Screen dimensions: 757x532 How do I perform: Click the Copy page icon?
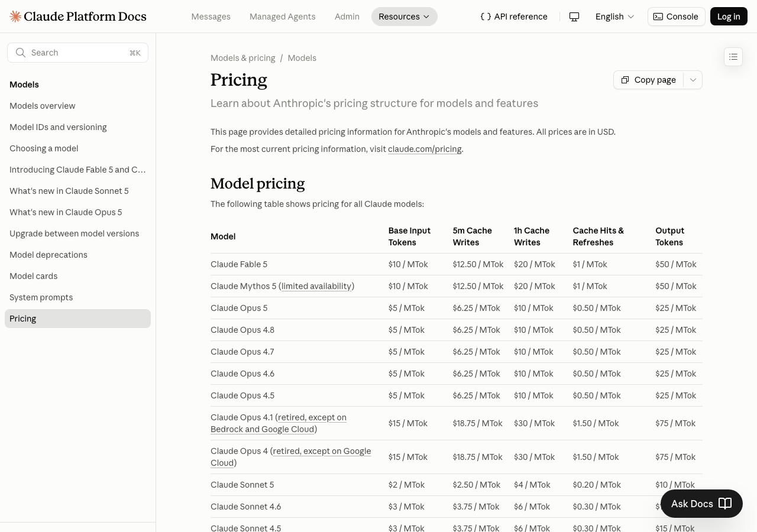coord(625,80)
